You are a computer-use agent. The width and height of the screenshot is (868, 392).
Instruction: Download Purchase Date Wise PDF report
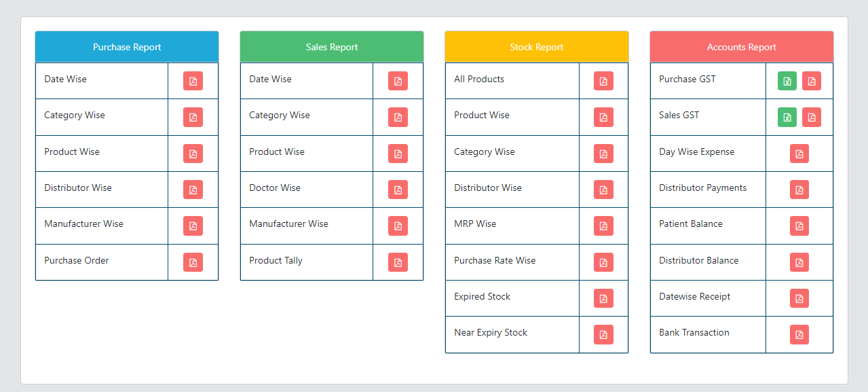pyautogui.click(x=193, y=81)
